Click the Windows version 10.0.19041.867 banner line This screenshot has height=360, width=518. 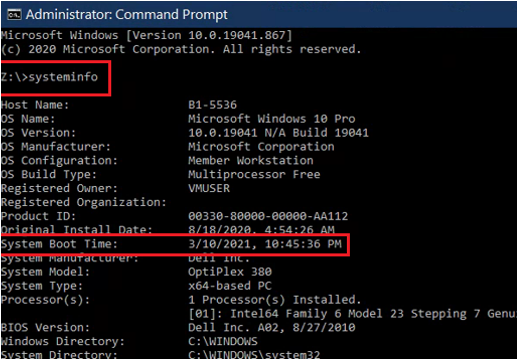coord(147,35)
